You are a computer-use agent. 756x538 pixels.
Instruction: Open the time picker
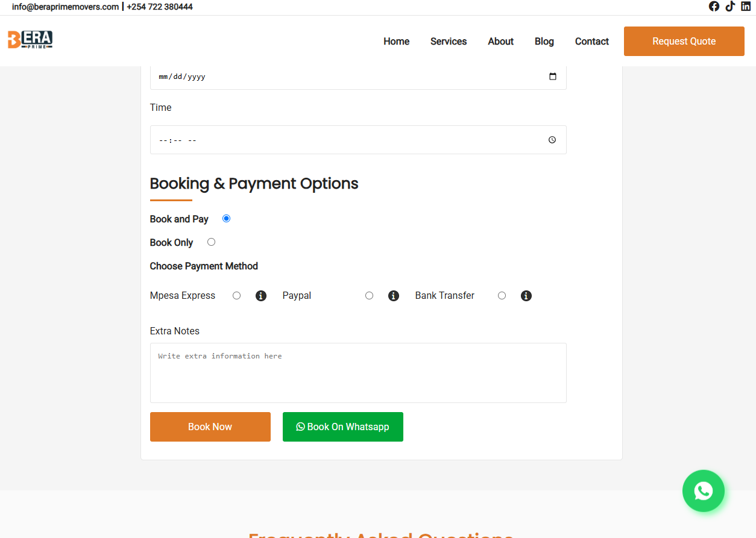click(552, 139)
